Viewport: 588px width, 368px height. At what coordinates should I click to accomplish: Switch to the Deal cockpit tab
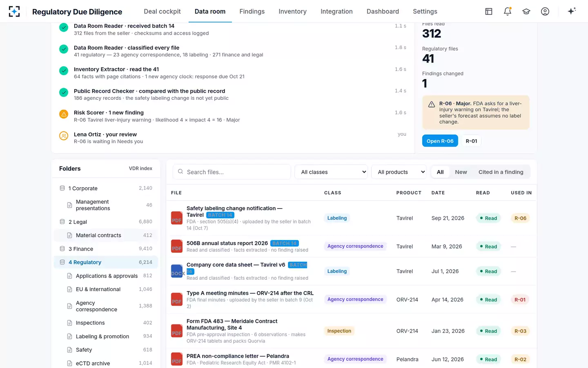[162, 11]
